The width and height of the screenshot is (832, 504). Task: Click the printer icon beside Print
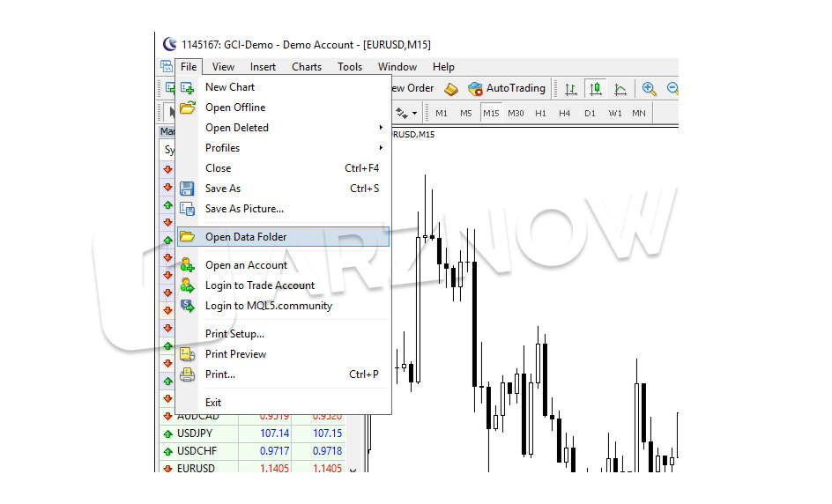tap(188, 374)
